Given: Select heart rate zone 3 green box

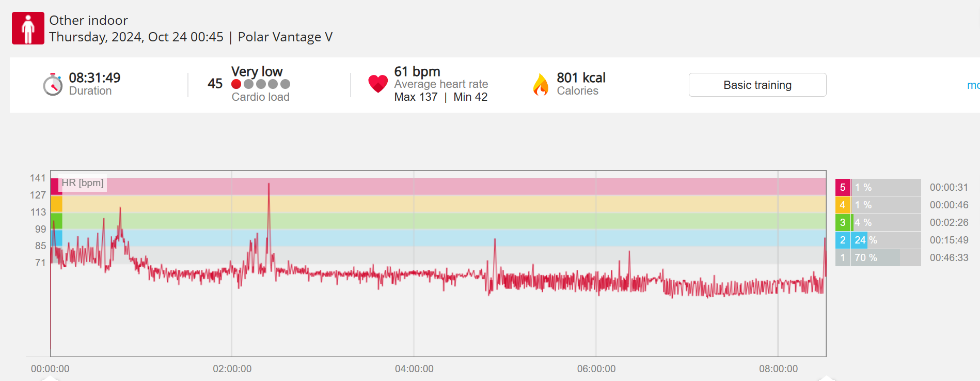Looking at the screenshot, I should click(843, 223).
